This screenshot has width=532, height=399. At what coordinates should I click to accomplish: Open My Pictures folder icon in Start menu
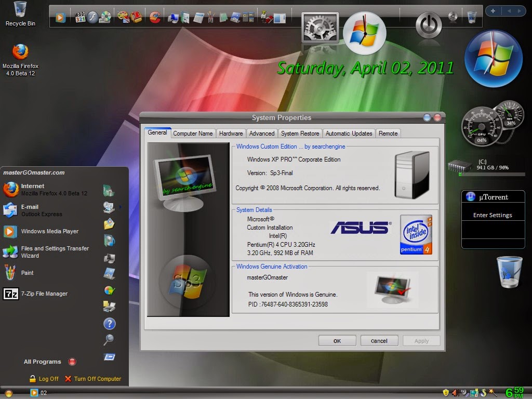coord(109,224)
